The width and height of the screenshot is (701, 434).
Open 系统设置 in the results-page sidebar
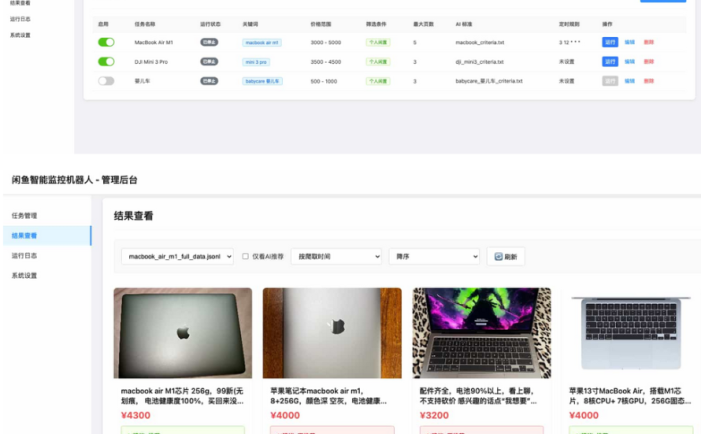24,276
